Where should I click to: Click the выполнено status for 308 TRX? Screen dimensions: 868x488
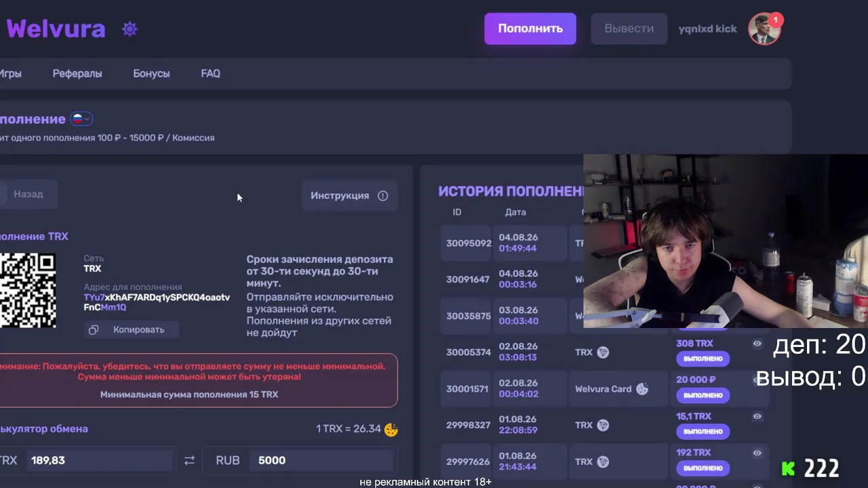tap(703, 359)
